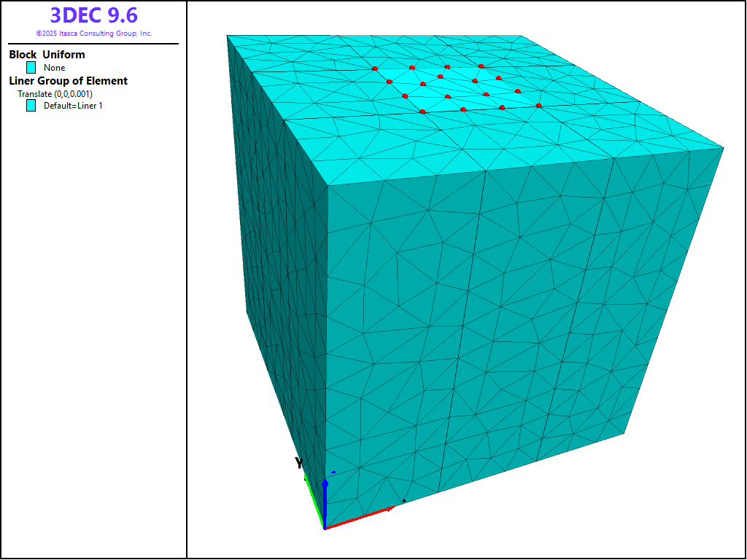Click the cube's far right top corner

(x=723, y=148)
